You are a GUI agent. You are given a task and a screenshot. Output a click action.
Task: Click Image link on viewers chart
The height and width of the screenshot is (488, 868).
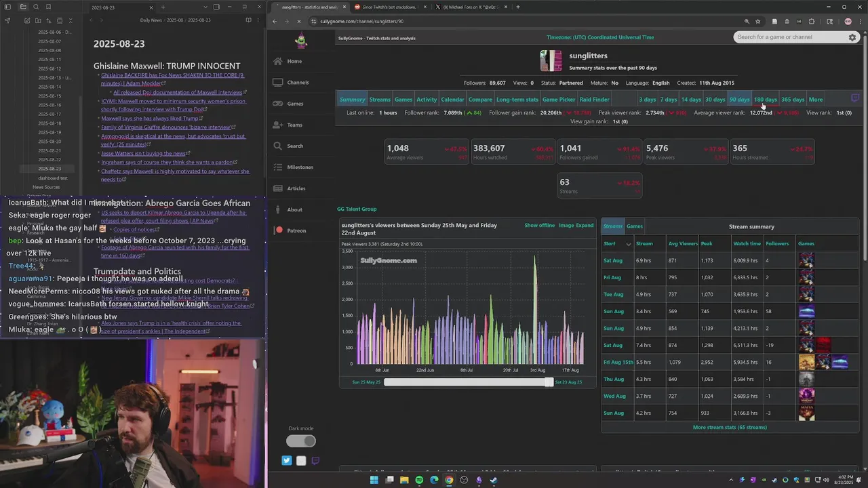(566, 226)
